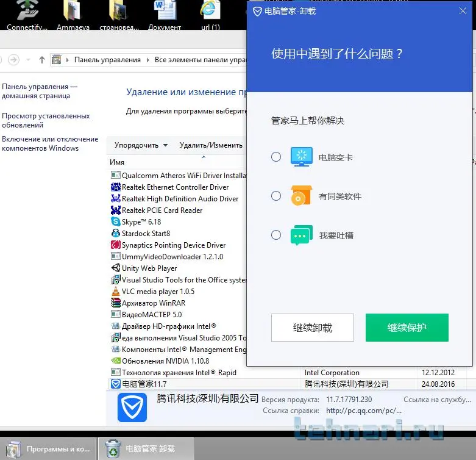476x460 pixels.
Task: Click the VLC media player cone icon
Action: pyautogui.click(x=116, y=291)
